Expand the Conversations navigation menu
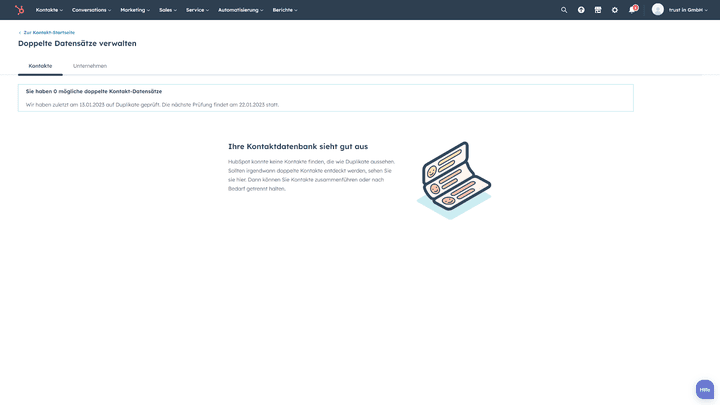The image size is (720, 405). pyautogui.click(x=91, y=10)
